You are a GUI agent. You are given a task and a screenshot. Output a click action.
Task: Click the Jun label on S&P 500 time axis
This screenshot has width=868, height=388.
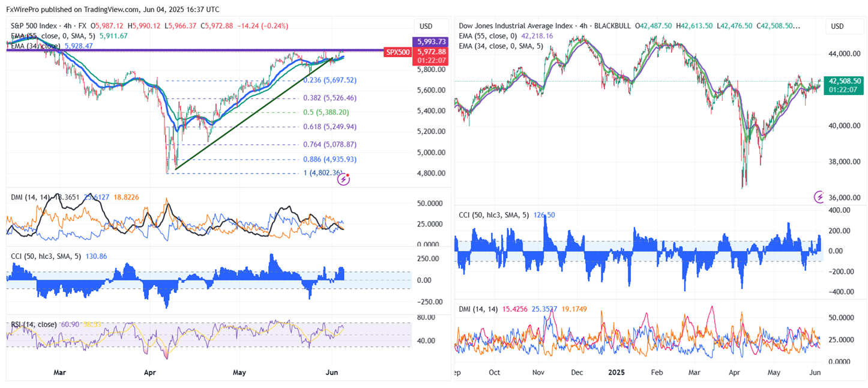coord(331,372)
